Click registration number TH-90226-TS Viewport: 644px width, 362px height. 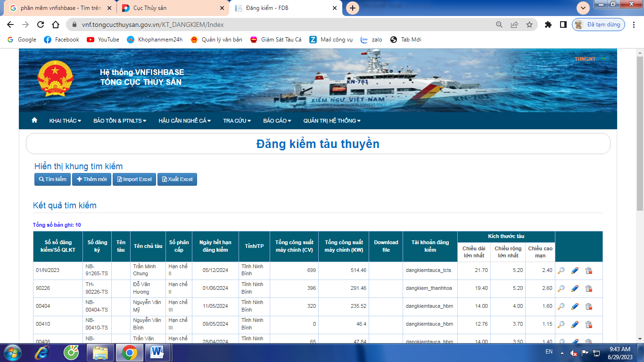point(97,288)
